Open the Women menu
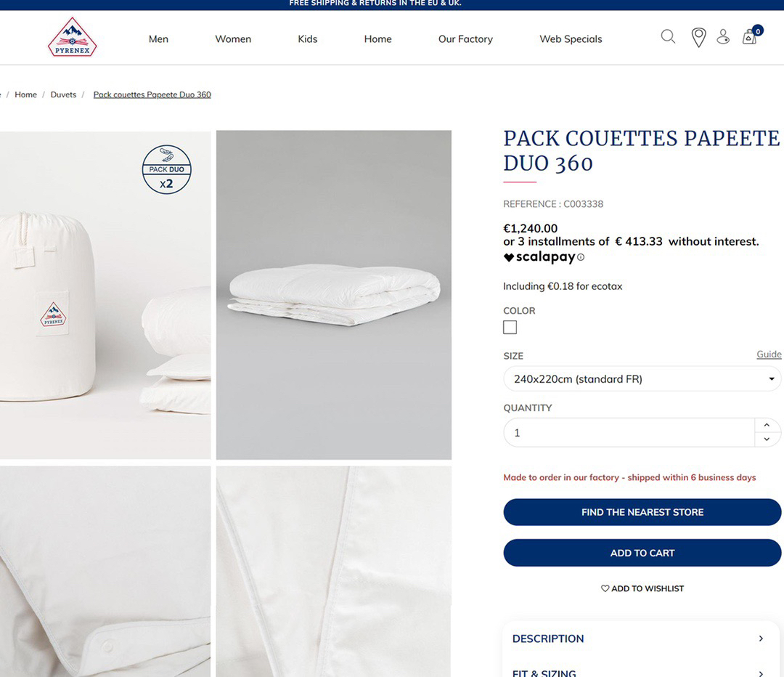 233,39
